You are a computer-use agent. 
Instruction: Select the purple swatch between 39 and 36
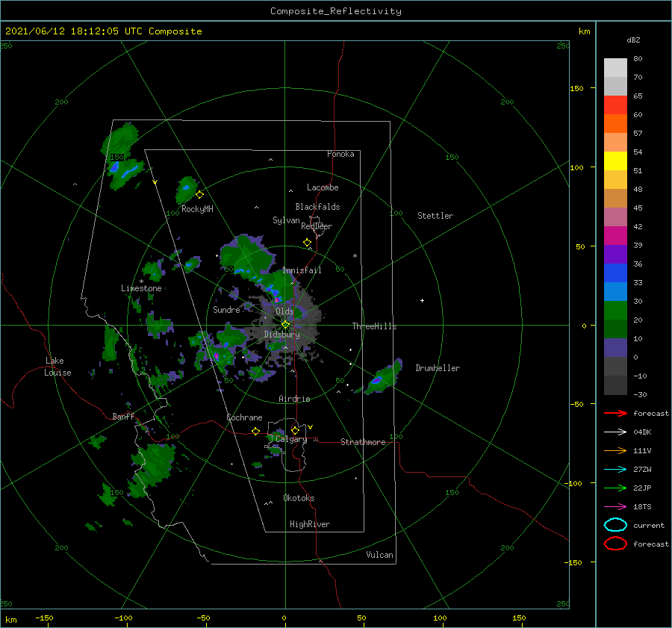615,255
